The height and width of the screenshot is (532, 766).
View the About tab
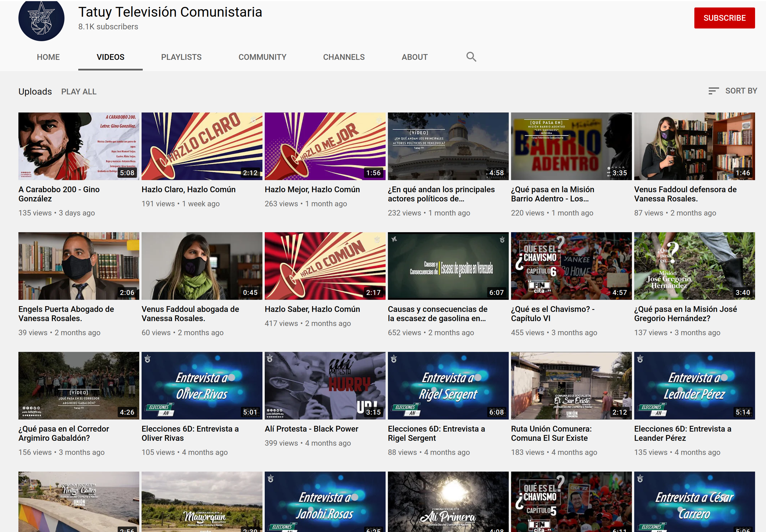[414, 57]
